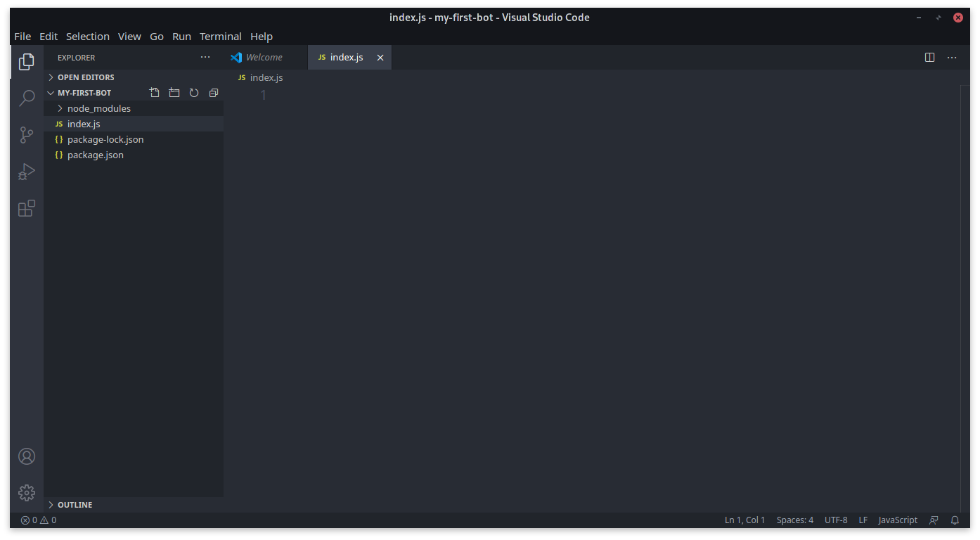Screen dimensions: 980x540
Task: Select encoding via UTF-8 indicator
Action: 836,520
